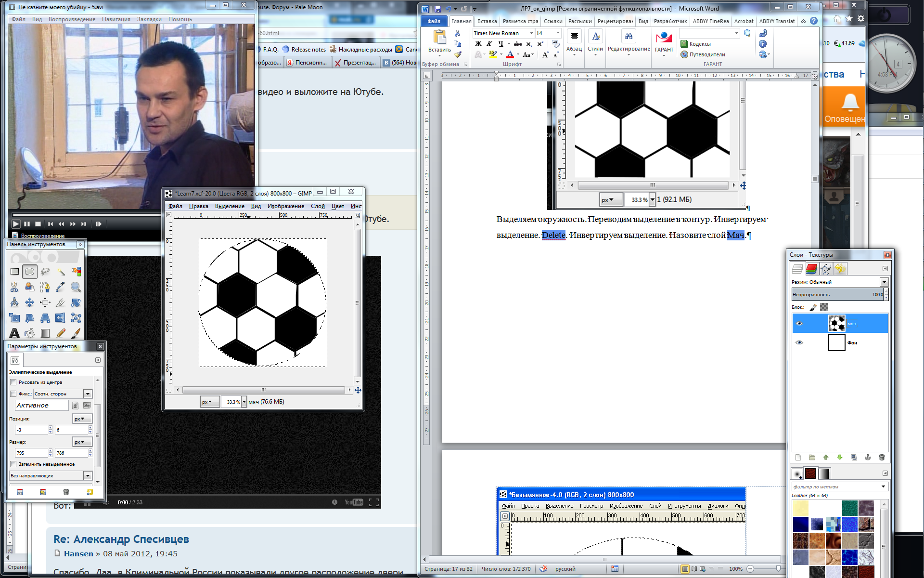
Task: Open 'Без направляющих' guides dropdown
Action: tap(88, 476)
